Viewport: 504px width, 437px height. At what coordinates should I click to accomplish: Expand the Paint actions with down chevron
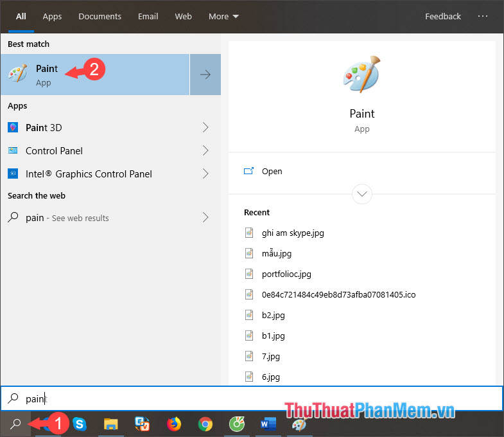coord(362,193)
